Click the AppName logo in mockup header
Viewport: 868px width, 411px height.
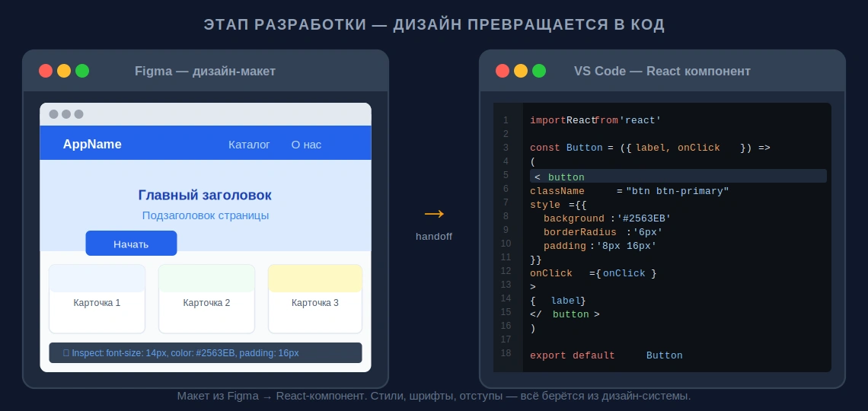[92, 145]
